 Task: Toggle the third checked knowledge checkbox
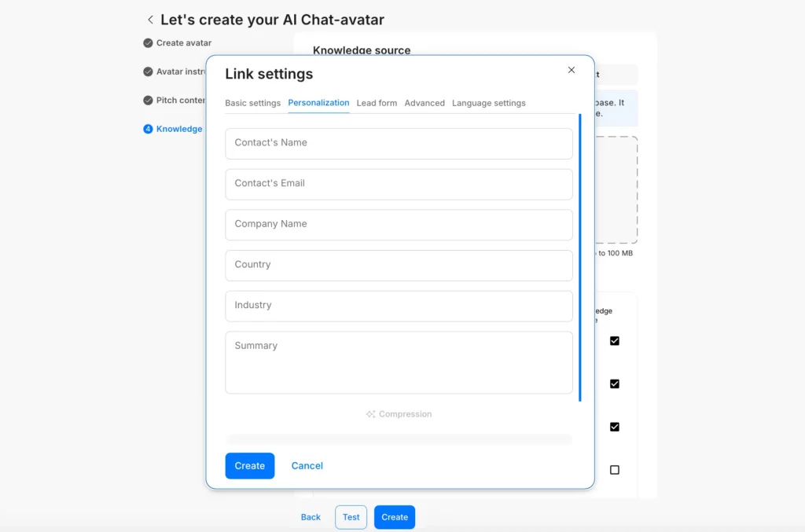coord(615,427)
